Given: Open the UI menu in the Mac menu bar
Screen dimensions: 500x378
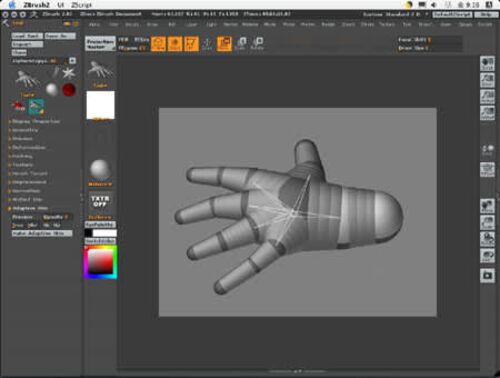Looking at the screenshot, I should click(x=61, y=5).
